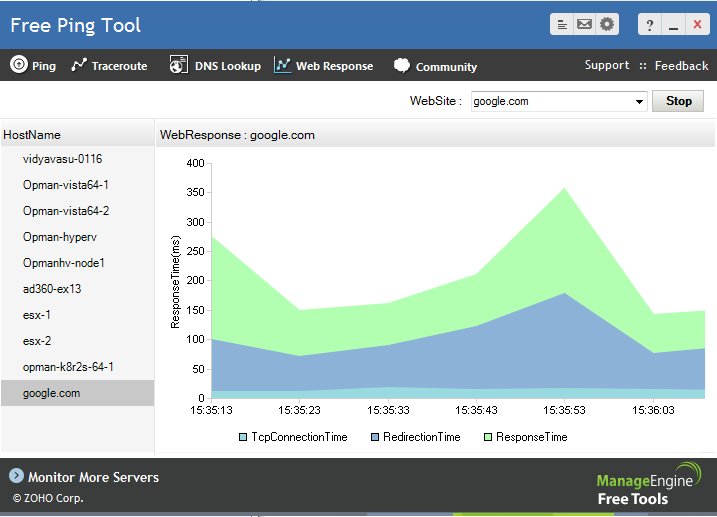Click the 15:35:53 time axis label
The image size is (717, 517).
564,410
